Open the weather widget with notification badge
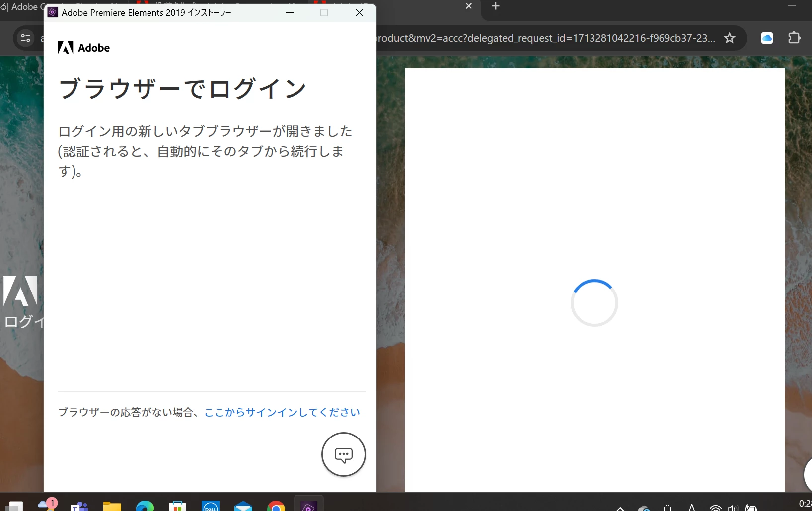This screenshot has width=812, height=511. pos(48,504)
